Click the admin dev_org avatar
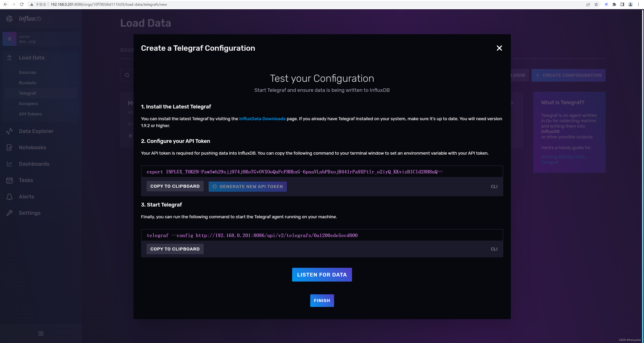 coord(10,39)
